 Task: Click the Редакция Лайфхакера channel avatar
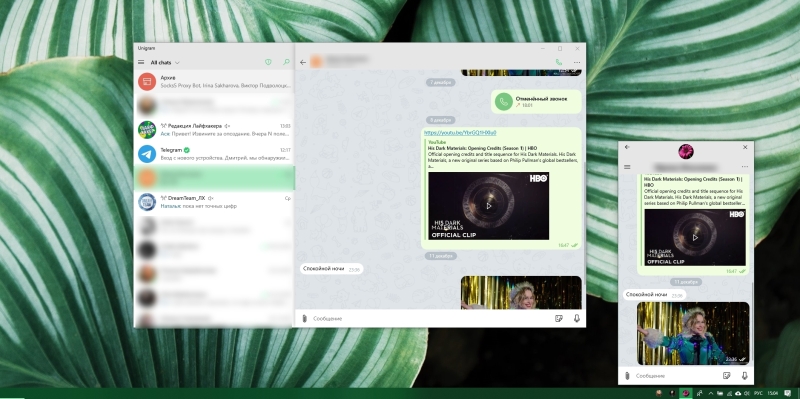147,130
